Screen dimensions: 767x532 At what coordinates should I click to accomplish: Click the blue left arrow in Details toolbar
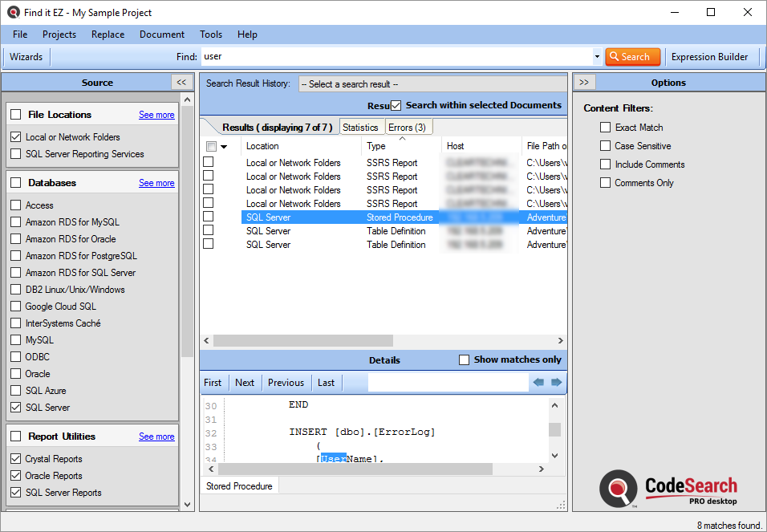(x=538, y=382)
